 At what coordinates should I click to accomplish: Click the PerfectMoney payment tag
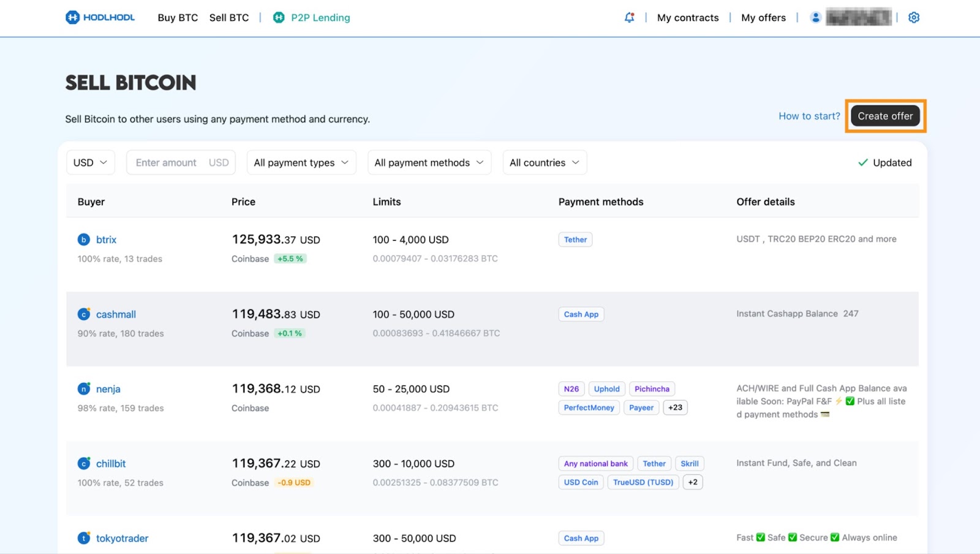coord(589,408)
